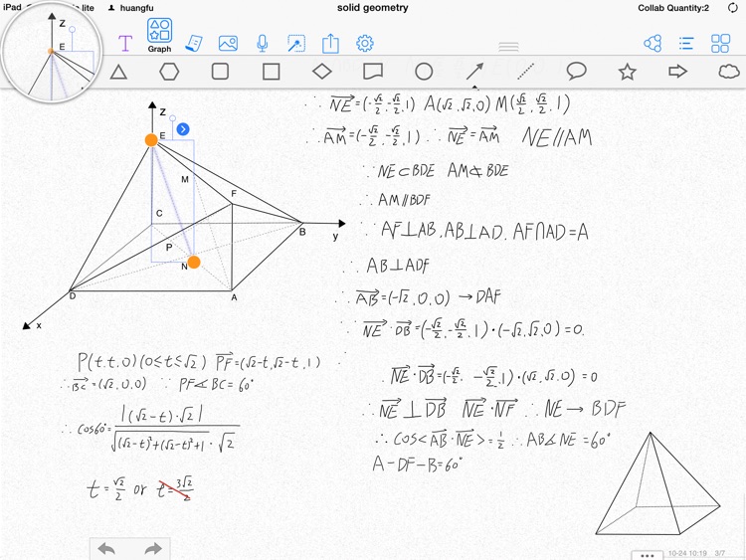Click the solid geometry title
Screen dimensions: 746x560
[373, 8]
